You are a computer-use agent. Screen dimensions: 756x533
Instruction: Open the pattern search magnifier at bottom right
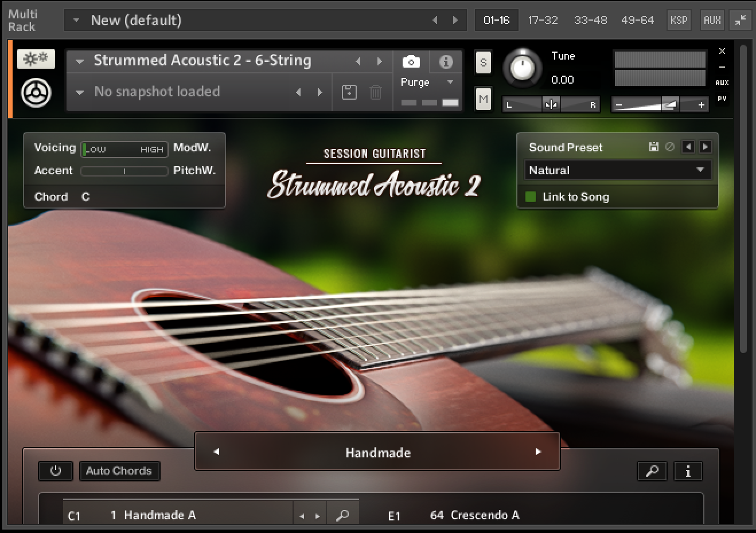[652, 471]
